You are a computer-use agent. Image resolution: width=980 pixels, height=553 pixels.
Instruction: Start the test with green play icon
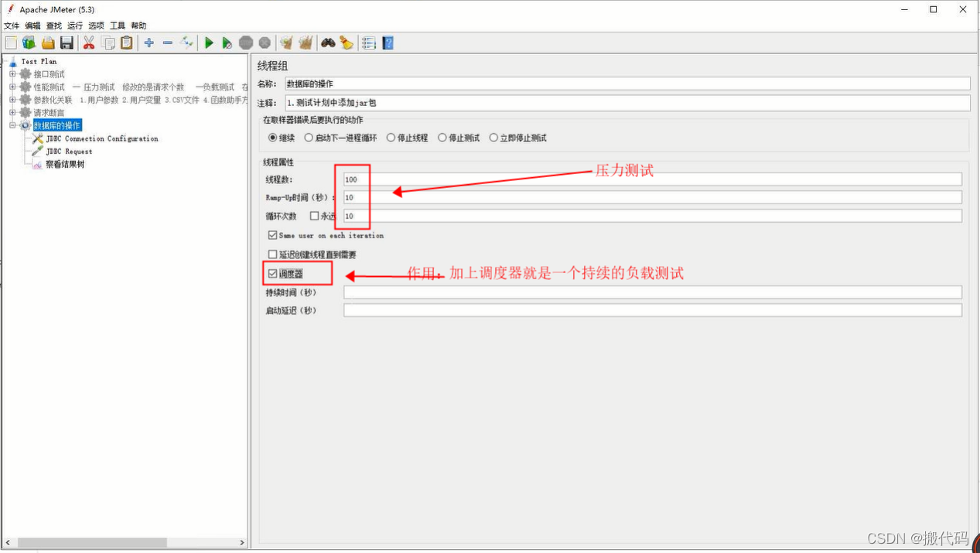209,43
